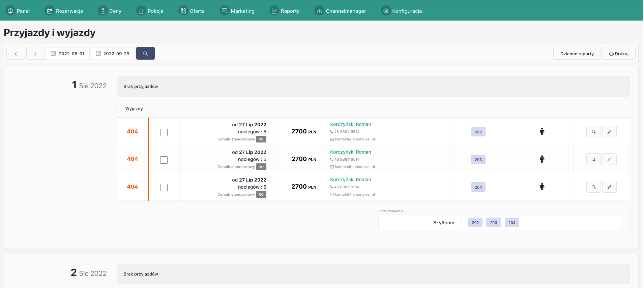Open Konfiguracja settings
The height and width of the screenshot is (288, 644).
[402, 11]
